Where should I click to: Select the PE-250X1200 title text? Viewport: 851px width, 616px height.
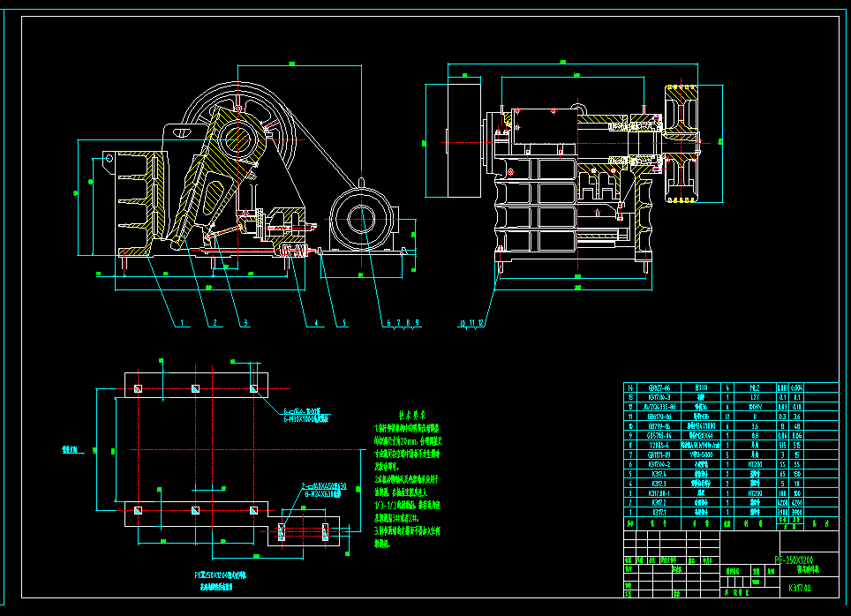click(x=794, y=560)
